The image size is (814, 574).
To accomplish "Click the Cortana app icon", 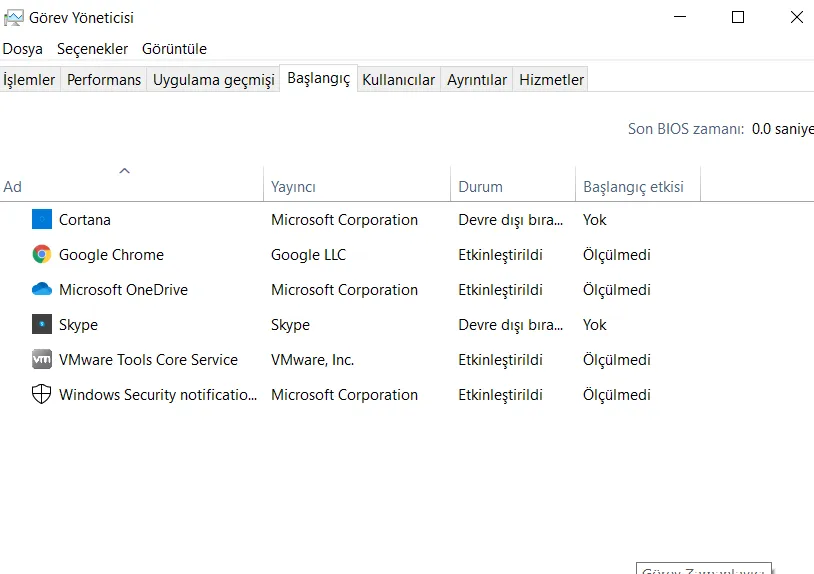I will 42,220.
